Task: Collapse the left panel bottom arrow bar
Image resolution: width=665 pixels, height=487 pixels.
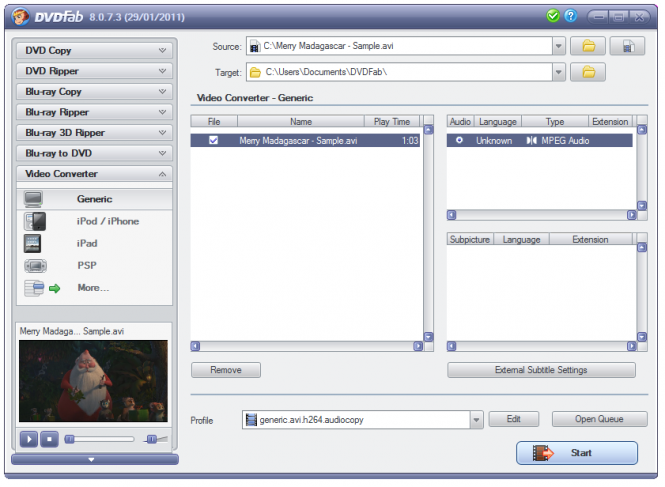Action: point(95,459)
